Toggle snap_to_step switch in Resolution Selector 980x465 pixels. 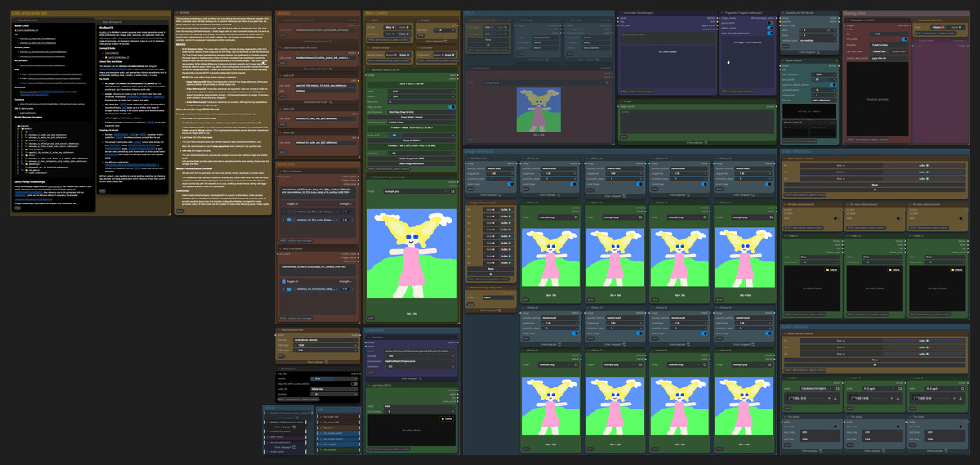click(452, 107)
